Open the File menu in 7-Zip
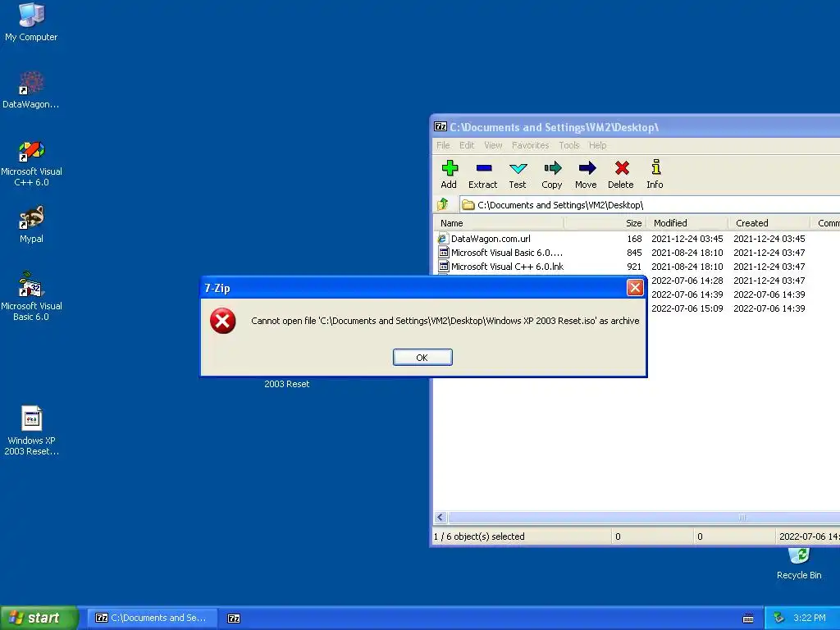The width and height of the screenshot is (840, 630). (x=443, y=145)
